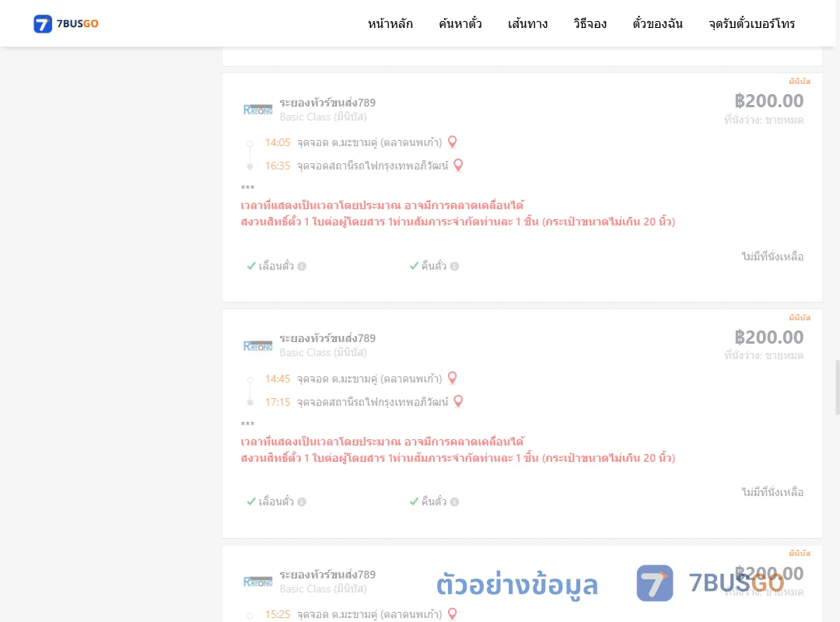
Task: Click ระยองทัวร์ขนส่ง789 operator name in 14:45 card
Action: 327,338
